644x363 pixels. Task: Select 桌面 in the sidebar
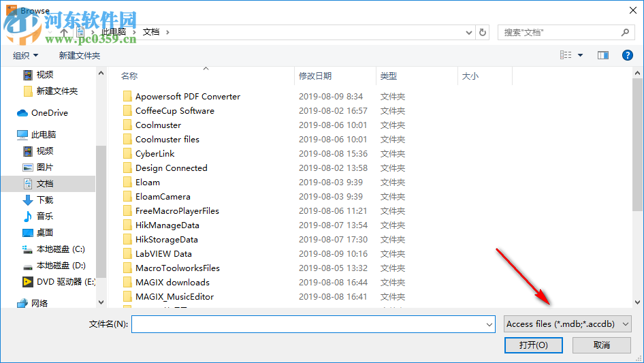44,233
